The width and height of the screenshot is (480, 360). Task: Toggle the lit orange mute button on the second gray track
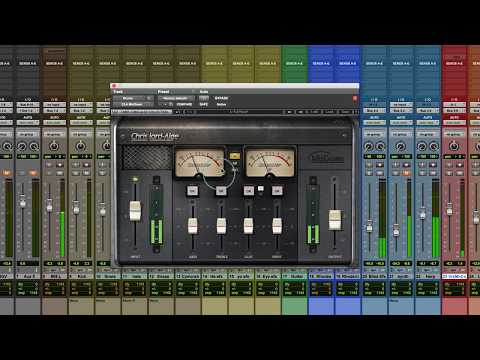click(33, 173)
